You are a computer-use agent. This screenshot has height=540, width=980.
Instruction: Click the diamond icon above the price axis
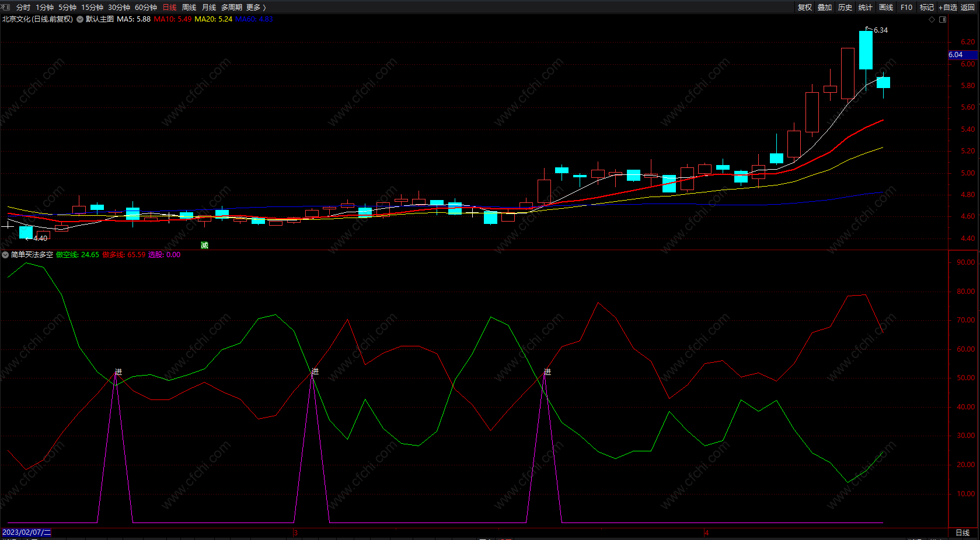[932, 19]
